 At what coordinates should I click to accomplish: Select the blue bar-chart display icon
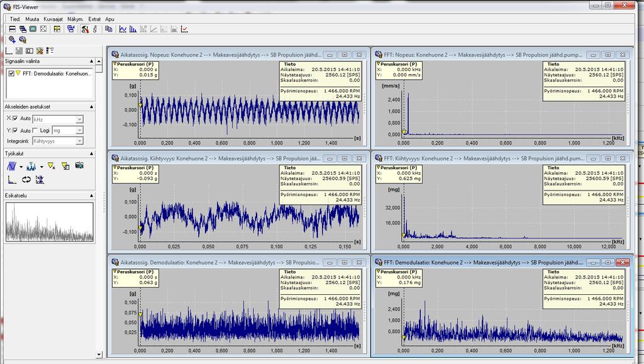pyautogui.click(x=133, y=29)
